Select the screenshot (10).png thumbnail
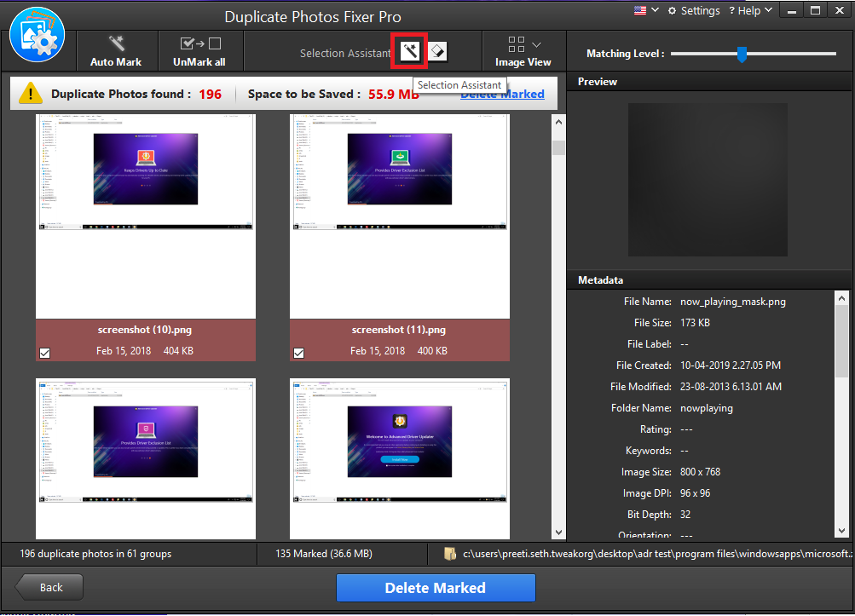The image size is (855, 616). (x=146, y=216)
